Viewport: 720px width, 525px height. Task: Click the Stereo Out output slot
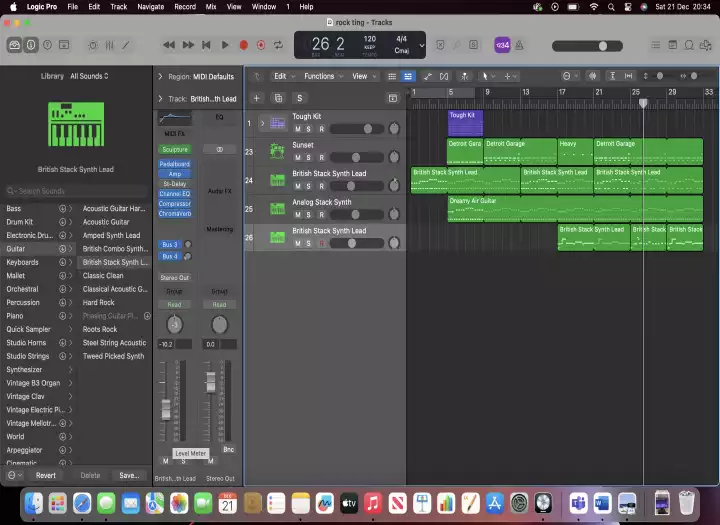click(x=175, y=277)
